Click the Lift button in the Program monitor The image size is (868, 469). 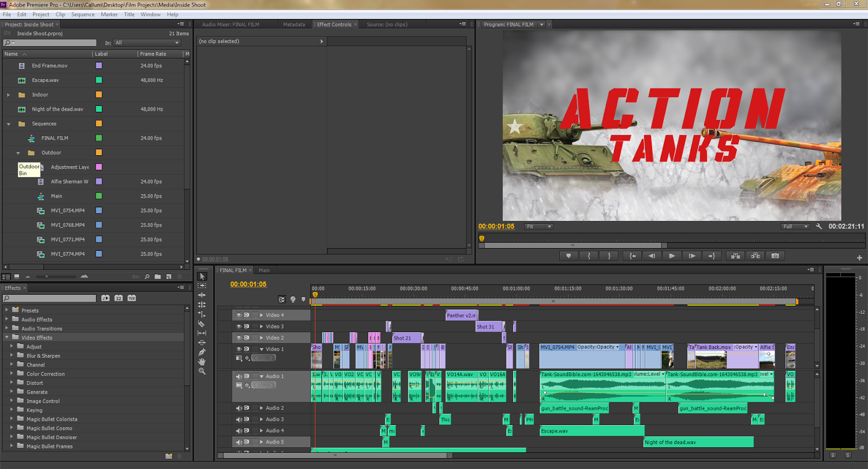click(x=735, y=256)
